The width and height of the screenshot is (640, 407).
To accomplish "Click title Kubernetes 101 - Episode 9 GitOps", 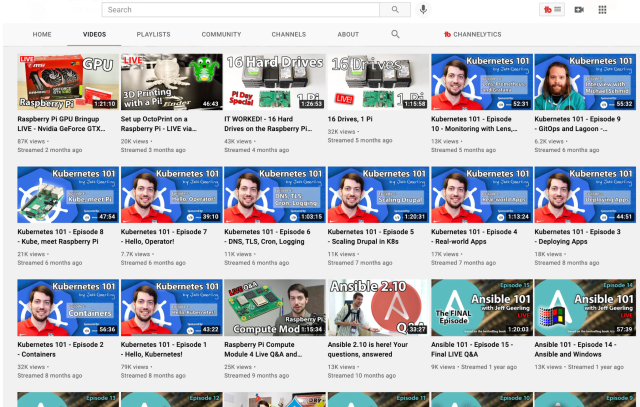I will [x=578, y=124].
